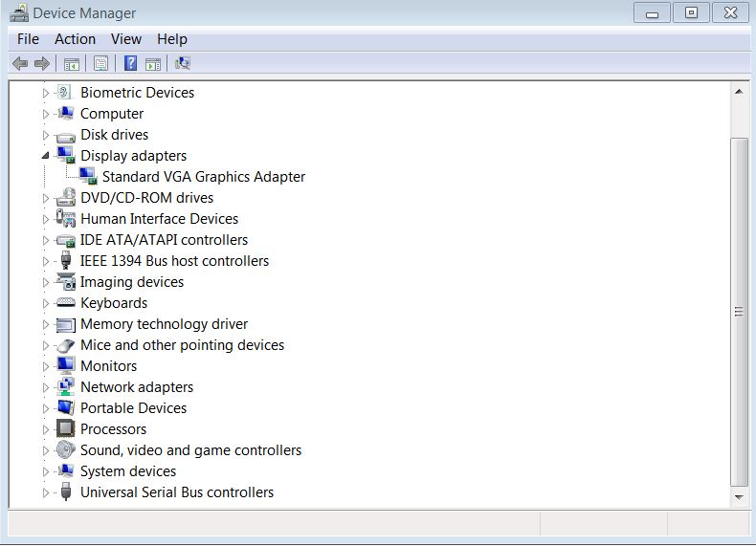The width and height of the screenshot is (756, 546).
Task: Click the vertical scrollbar thumb
Action: tap(739, 313)
